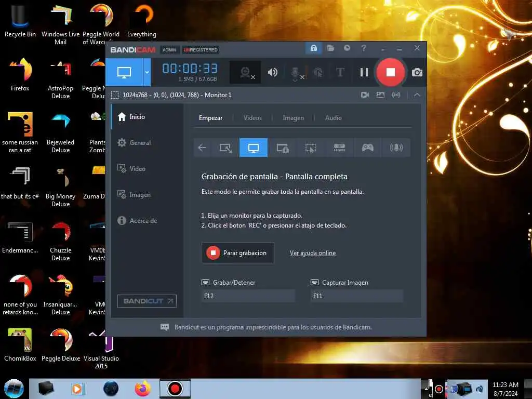Open the Acerca de section
532x399 pixels.
pyautogui.click(x=147, y=220)
